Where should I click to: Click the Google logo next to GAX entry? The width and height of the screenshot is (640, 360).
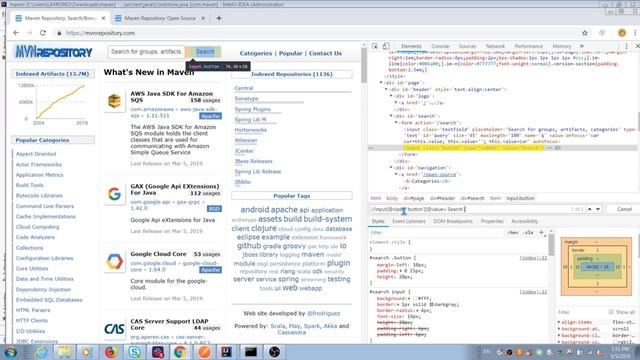pos(114,194)
